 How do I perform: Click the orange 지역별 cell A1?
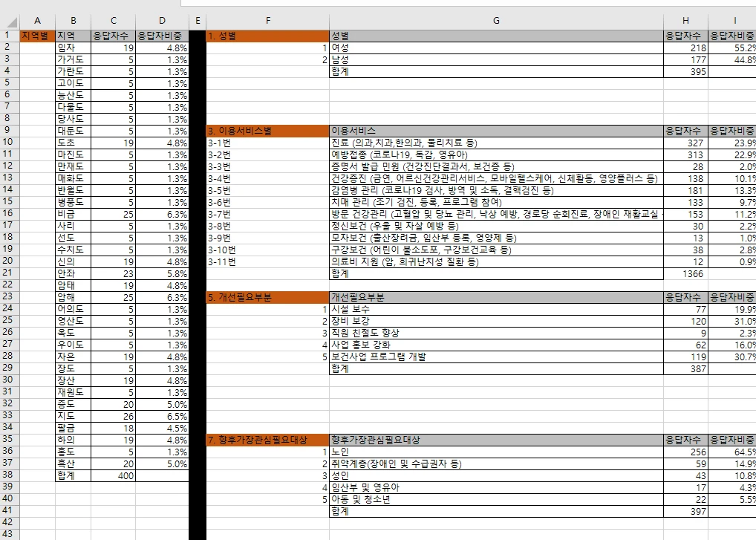[x=38, y=36]
